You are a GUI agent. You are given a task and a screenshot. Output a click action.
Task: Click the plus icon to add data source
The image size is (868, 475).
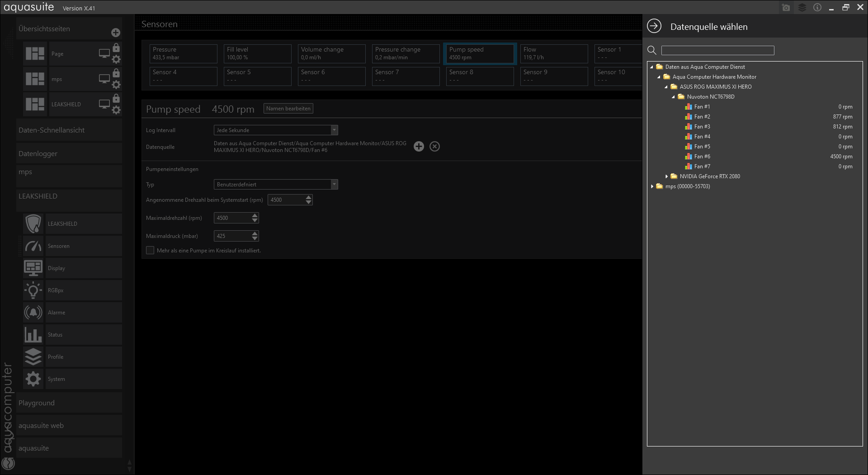point(419,147)
